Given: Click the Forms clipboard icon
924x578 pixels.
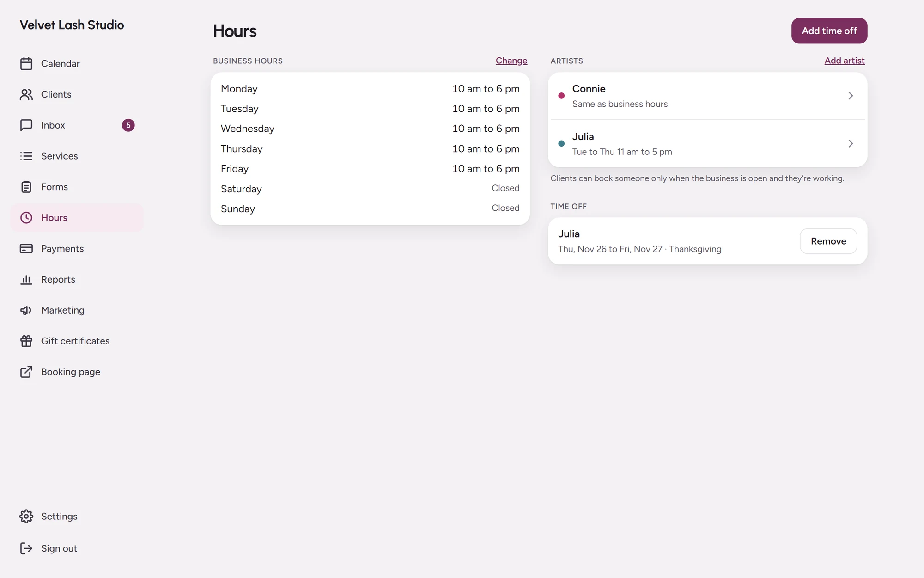Looking at the screenshot, I should tap(26, 187).
